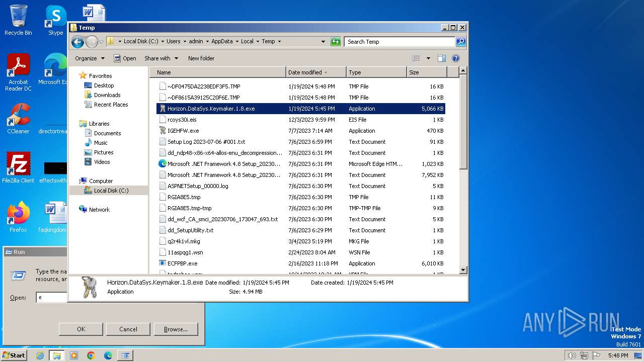The width and height of the screenshot is (644, 362).
Task: Select Horizon.DataSys.Keymaker.1.8.exe file row
Action: [301, 109]
